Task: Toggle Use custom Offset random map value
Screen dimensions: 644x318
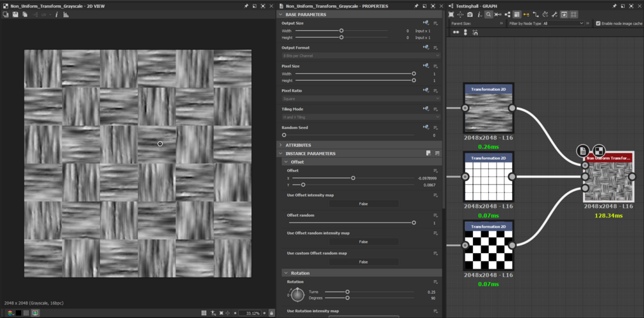Action: coord(363,262)
